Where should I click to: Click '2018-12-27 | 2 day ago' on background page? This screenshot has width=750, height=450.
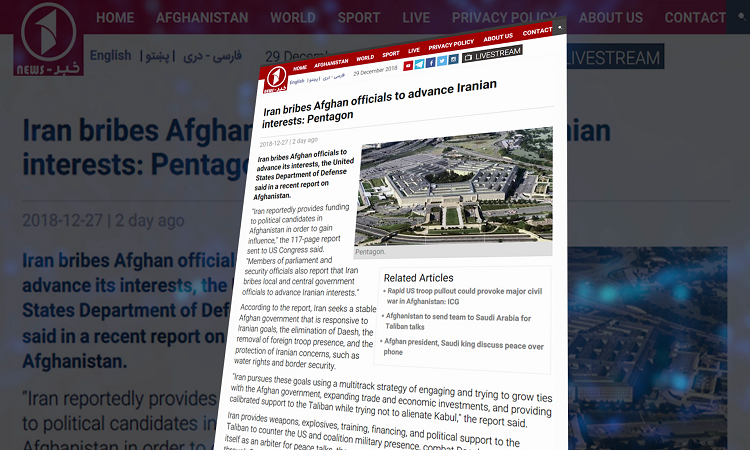(x=103, y=220)
